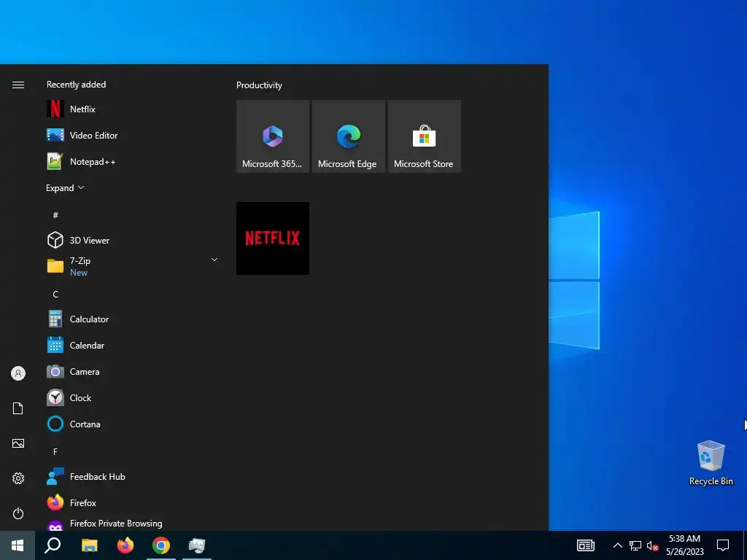
Task: Launch the Clock app
Action: tap(132, 397)
